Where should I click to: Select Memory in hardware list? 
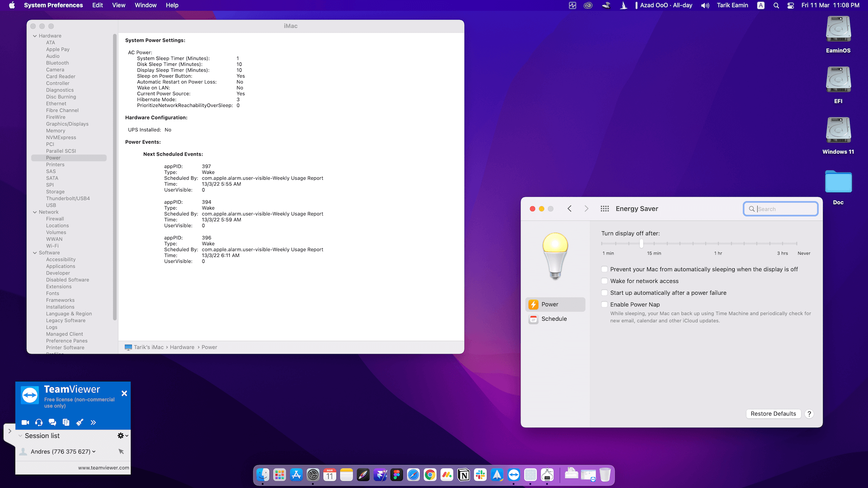pyautogui.click(x=56, y=131)
